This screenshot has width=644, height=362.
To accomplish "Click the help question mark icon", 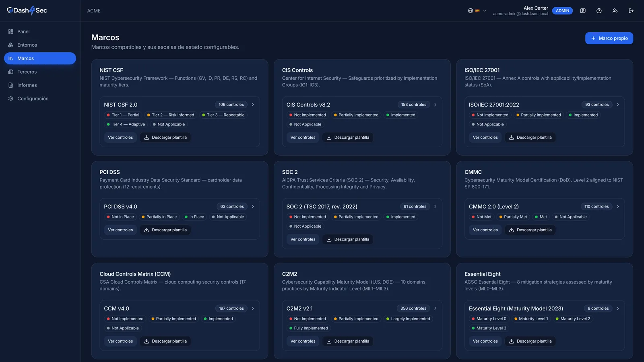I will 599,11.
